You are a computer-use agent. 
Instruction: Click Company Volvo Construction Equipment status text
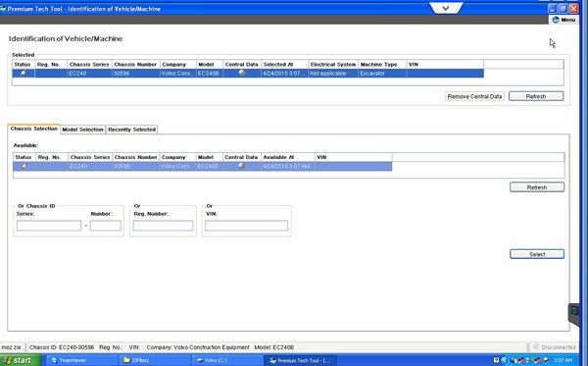pos(198,347)
